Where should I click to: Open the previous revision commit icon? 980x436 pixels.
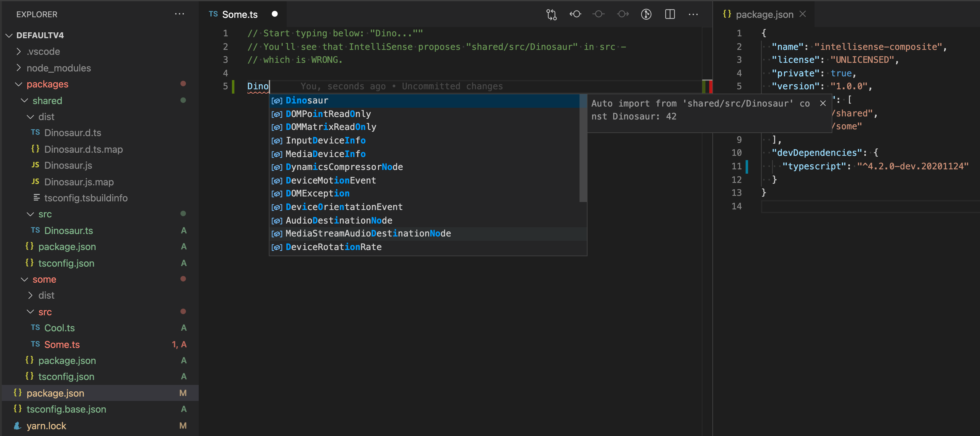coord(575,14)
